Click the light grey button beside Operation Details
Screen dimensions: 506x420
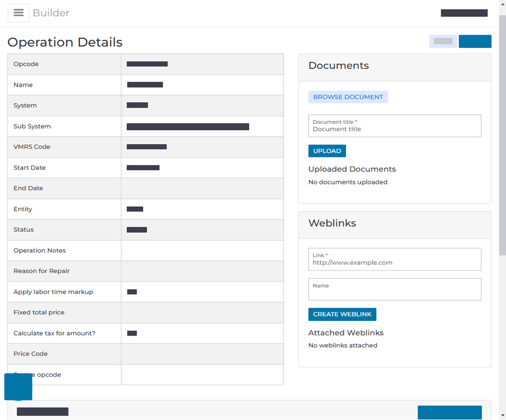tap(443, 41)
